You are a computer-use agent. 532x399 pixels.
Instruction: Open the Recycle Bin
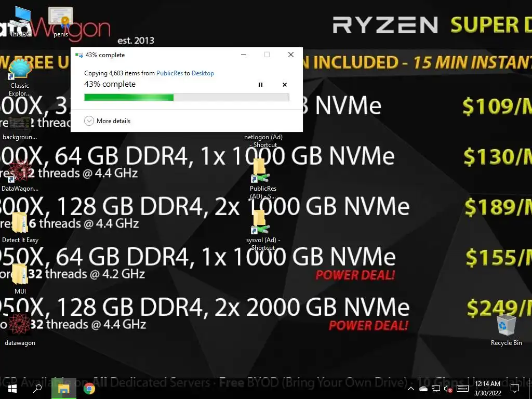(x=506, y=330)
